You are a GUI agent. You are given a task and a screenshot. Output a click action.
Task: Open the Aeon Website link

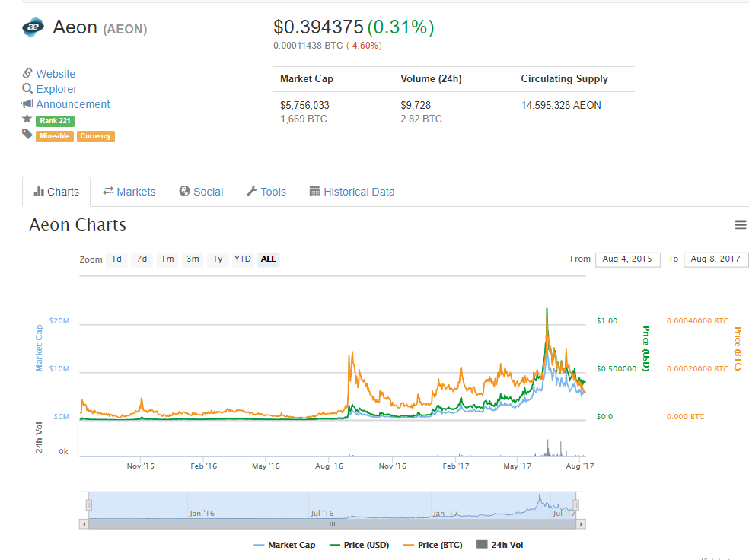click(x=56, y=74)
